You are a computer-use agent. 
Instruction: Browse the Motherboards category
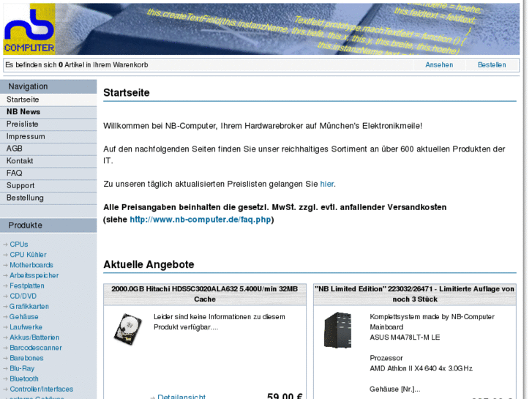(x=31, y=265)
